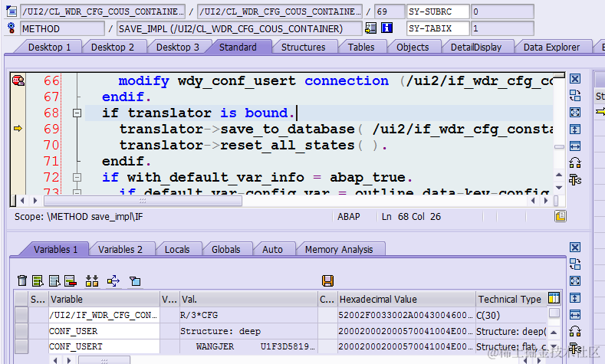Click the delete row icon with red bar

[71, 280]
